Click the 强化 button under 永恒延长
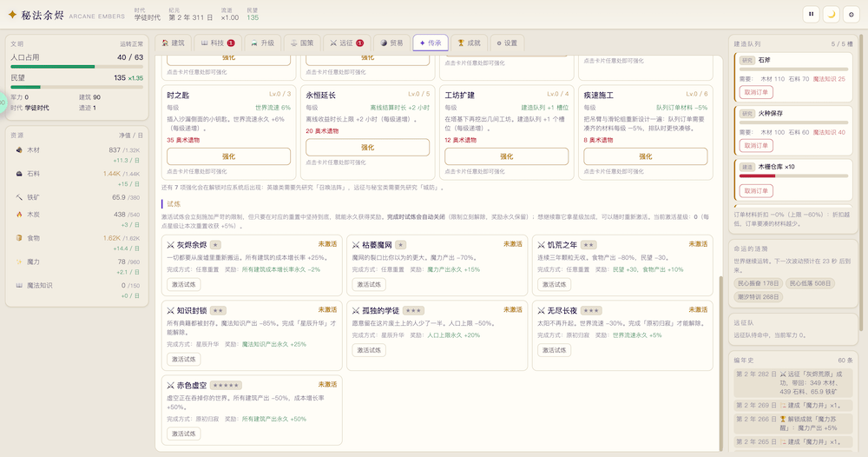Viewport: 868px width, 457px height. tap(367, 148)
